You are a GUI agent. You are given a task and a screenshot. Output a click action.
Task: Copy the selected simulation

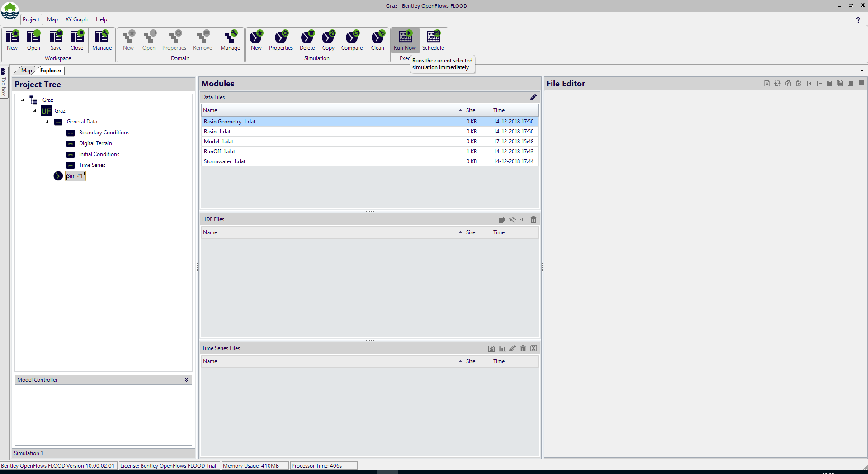(328, 40)
